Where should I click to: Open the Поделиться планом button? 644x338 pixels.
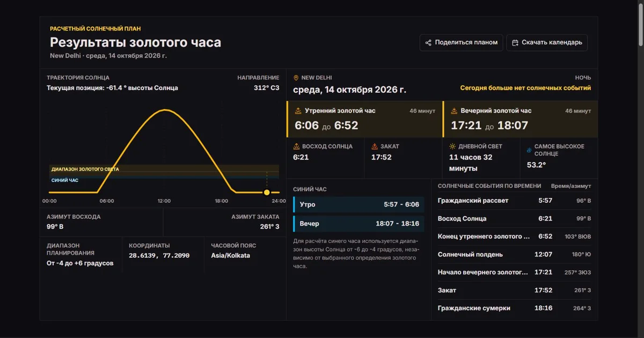click(x=462, y=43)
